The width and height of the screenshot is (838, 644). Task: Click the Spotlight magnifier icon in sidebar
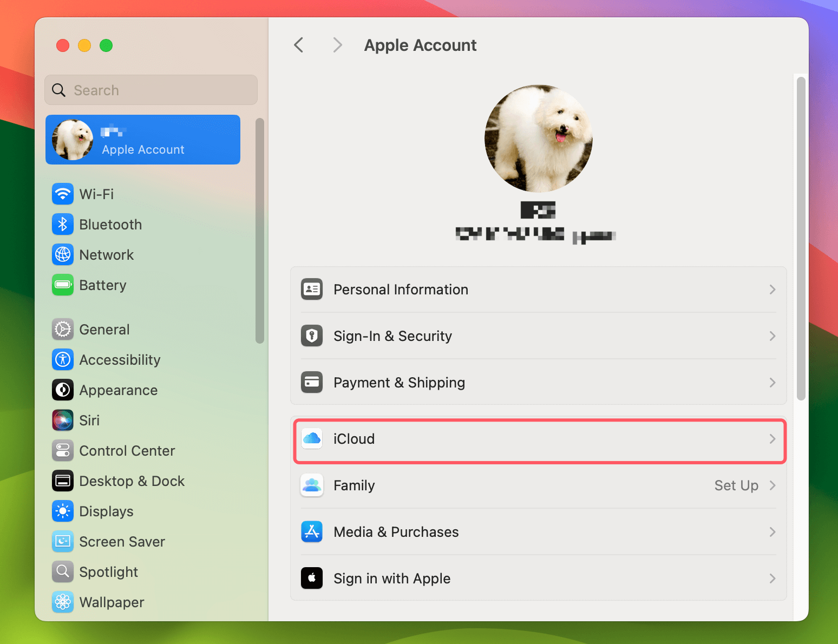pos(63,571)
